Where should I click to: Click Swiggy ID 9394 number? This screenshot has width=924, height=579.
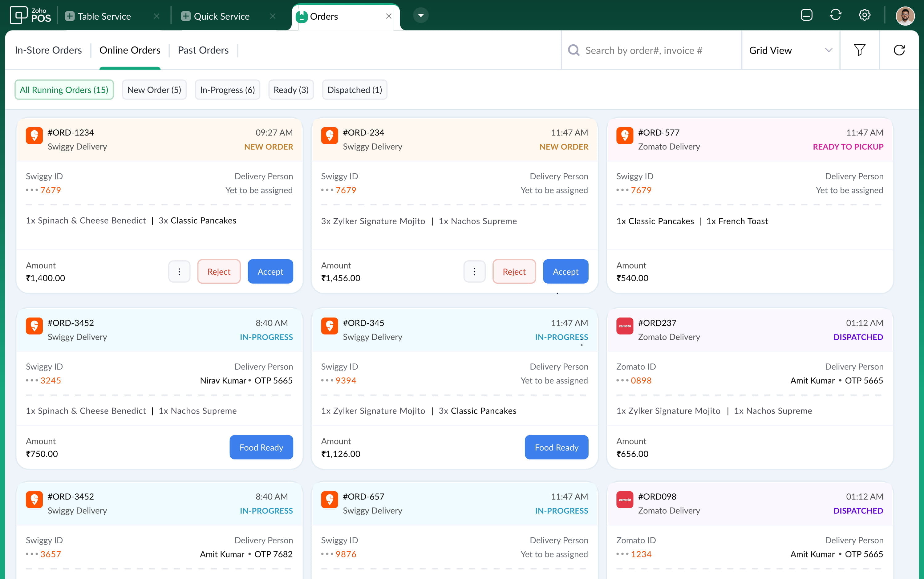tap(346, 380)
